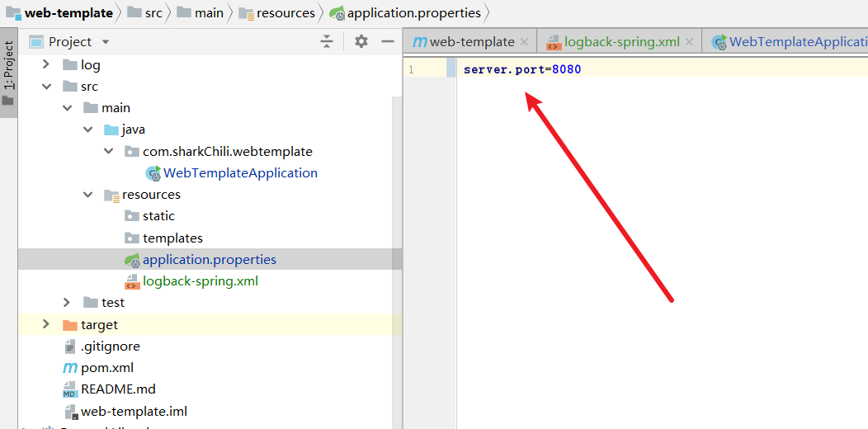Click the resources breadcrumb in navigation bar
868x429 pixels.
click(x=285, y=13)
